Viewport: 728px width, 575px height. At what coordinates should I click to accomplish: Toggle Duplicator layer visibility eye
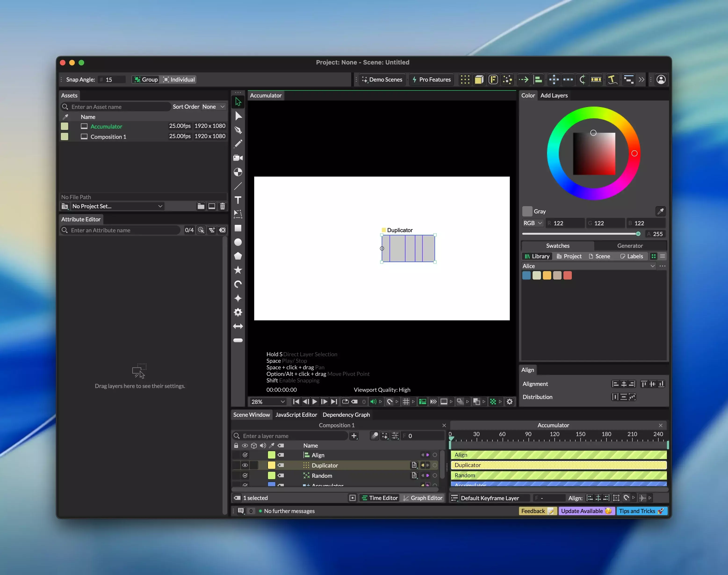click(x=245, y=465)
